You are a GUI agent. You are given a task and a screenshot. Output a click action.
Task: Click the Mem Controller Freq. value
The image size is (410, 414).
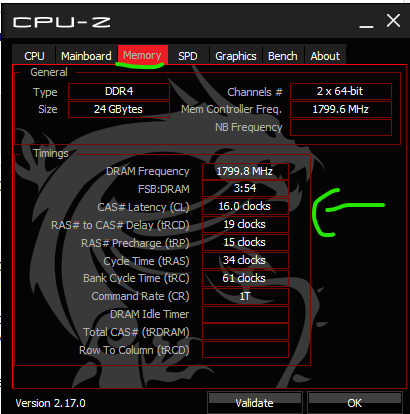[341, 109]
